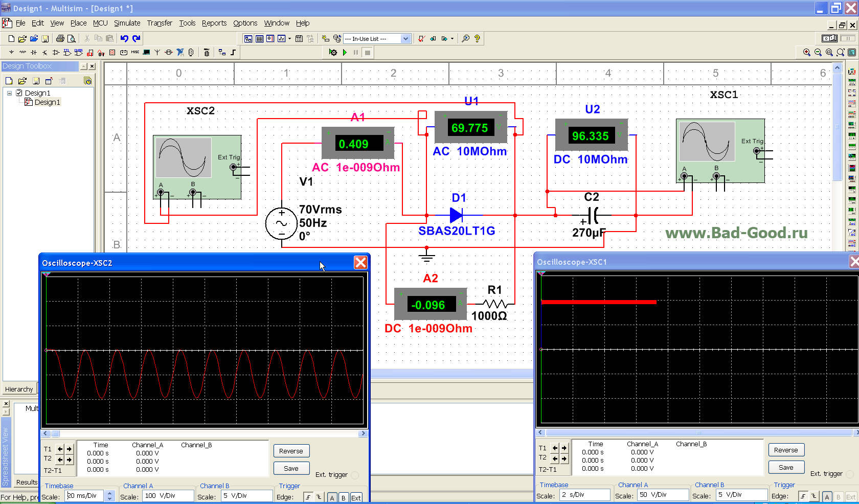Click Save in Oscilloscope-XSC1
The image size is (859, 504).
pos(786,467)
